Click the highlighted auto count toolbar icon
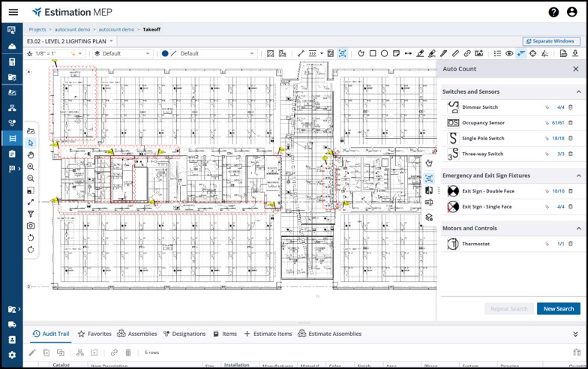The height and width of the screenshot is (369, 588). 342,54
